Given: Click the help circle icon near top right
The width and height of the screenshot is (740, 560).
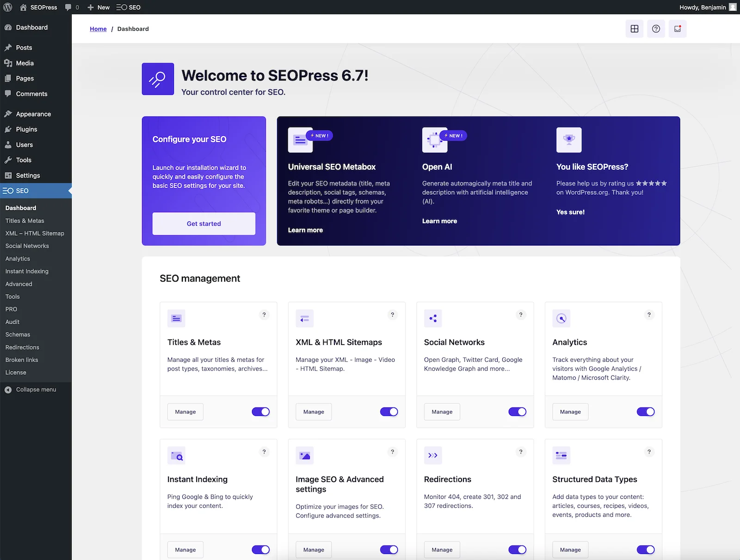Looking at the screenshot, I should (x=656, y=29).
